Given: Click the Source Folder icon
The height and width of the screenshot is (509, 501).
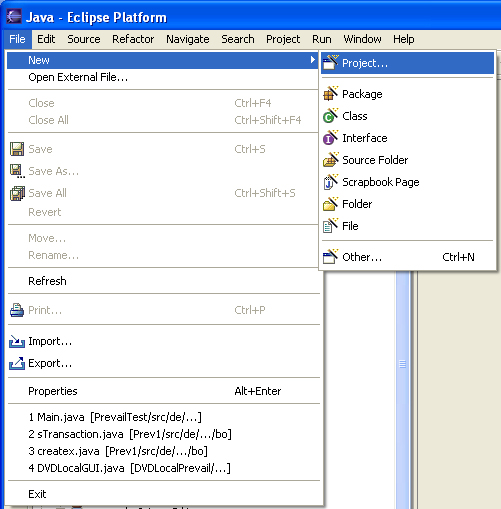Looking at the screenshot, I should 330,159.
